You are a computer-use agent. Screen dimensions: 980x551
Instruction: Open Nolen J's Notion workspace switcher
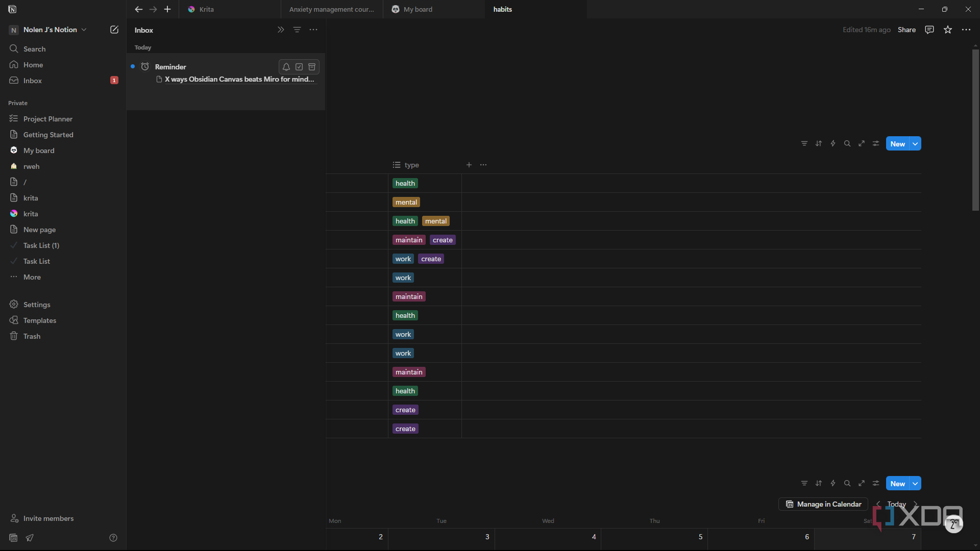pos(48,30)
